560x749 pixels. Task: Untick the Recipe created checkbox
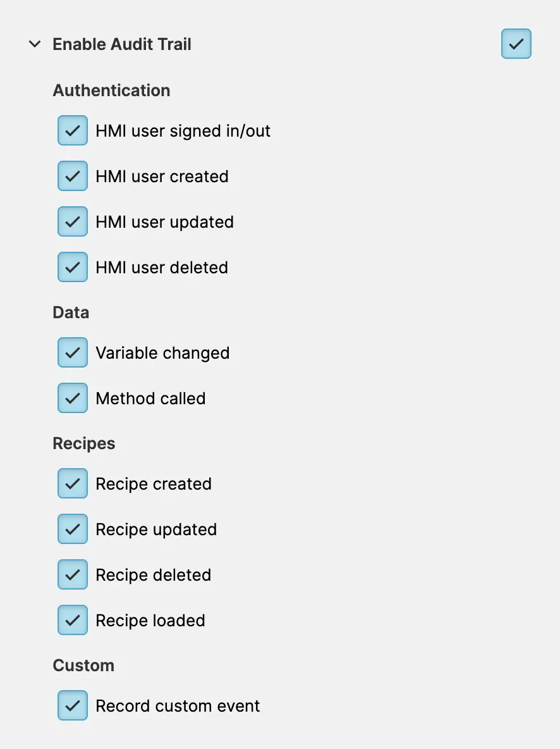[73, 484]
